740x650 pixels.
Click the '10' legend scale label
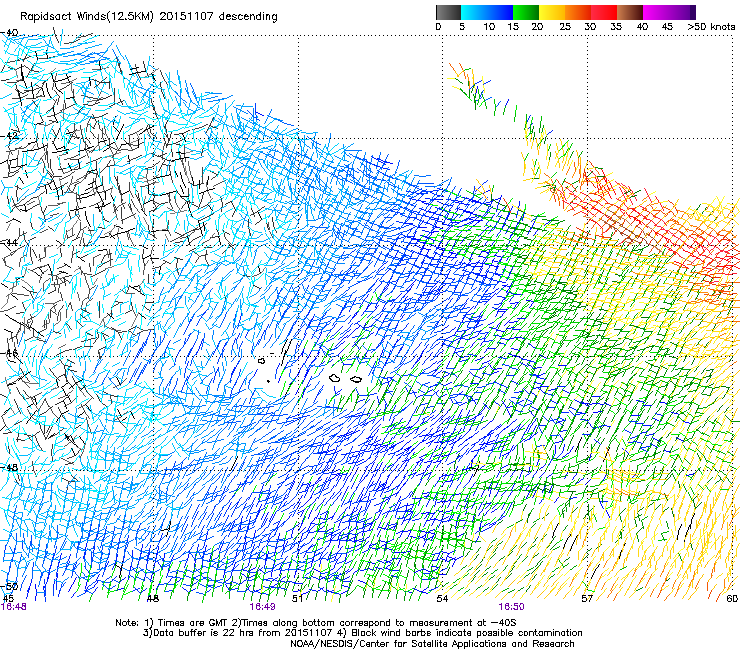coord(489,27)
